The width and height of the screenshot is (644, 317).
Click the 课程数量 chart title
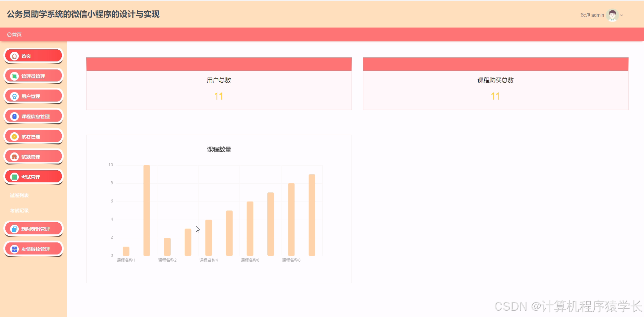point(219,149)
